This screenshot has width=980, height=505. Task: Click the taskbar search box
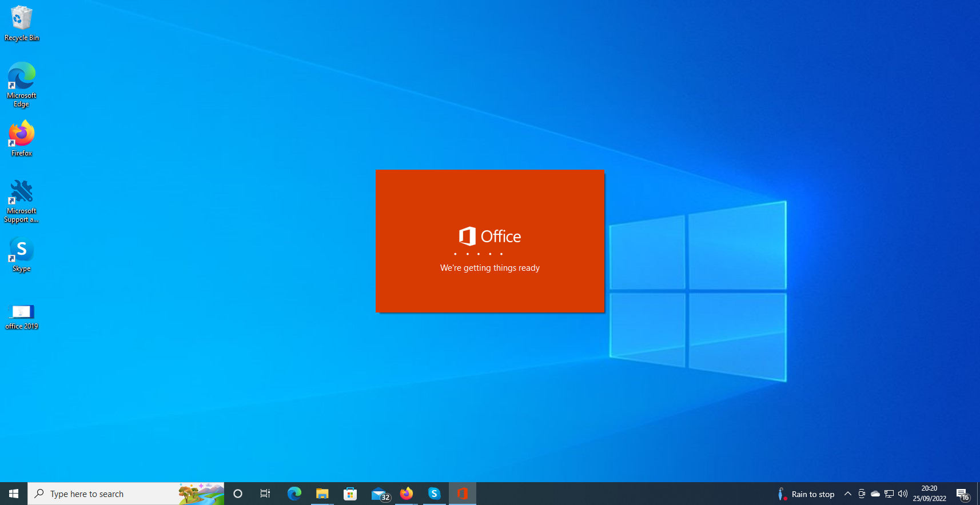126,494
